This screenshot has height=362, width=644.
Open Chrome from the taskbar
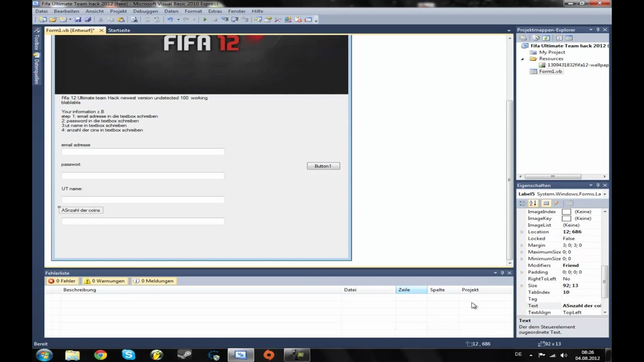[x=101, y=355]
